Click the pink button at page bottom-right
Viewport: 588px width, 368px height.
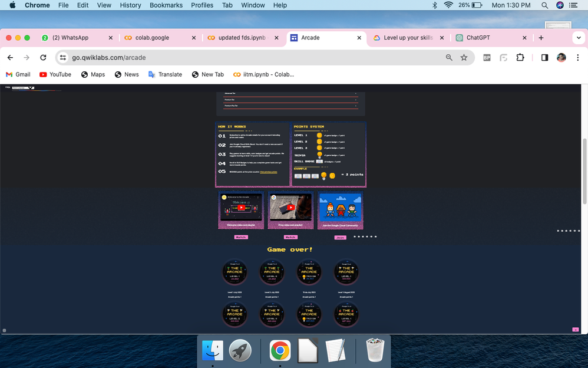575,329
